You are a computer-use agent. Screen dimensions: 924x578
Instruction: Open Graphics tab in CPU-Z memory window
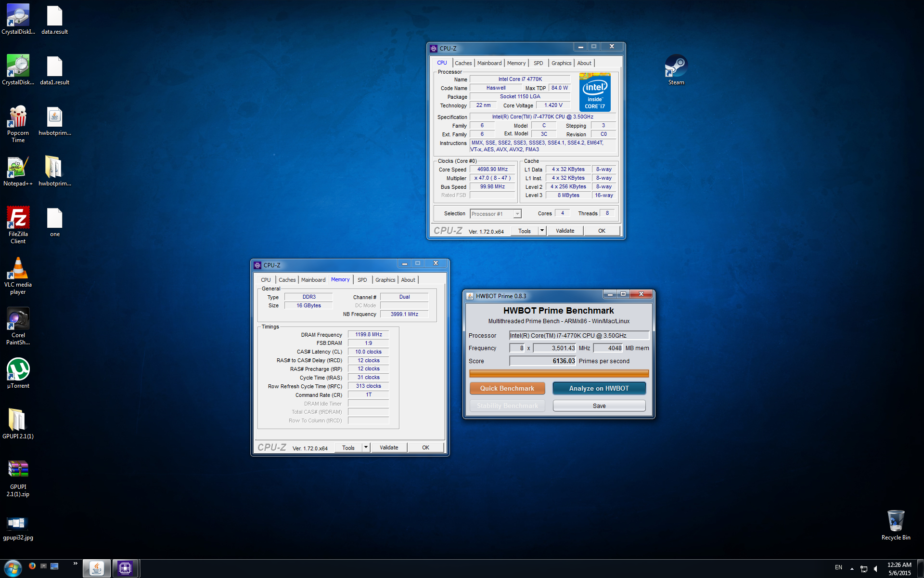(385, 280)
